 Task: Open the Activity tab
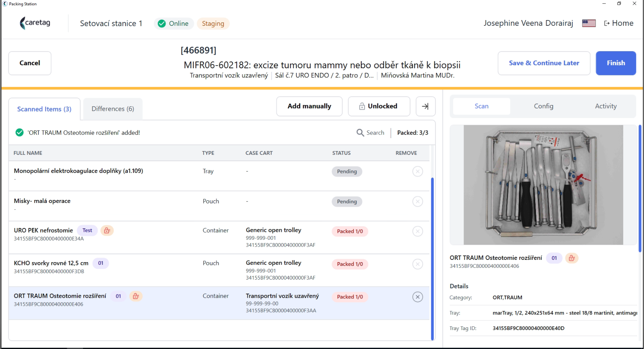(x=606, y=106)
